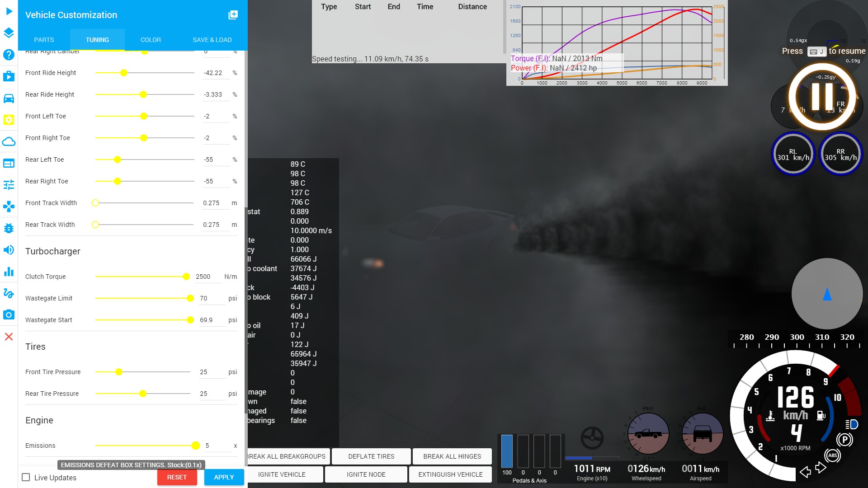Click the play icon in the left sidebar
The width and height of the screenshot is (868, 488).
9,11
